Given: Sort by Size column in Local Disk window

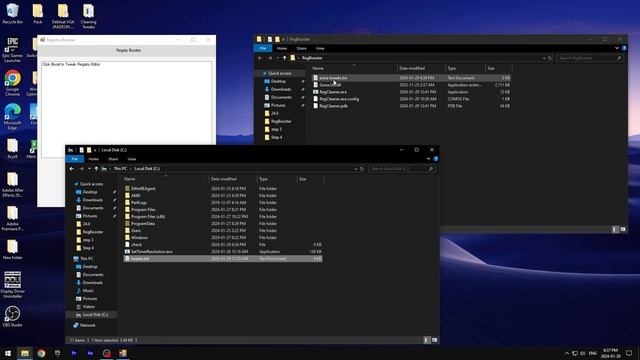Looking at the screenshot, I should [x=310, y=179].
